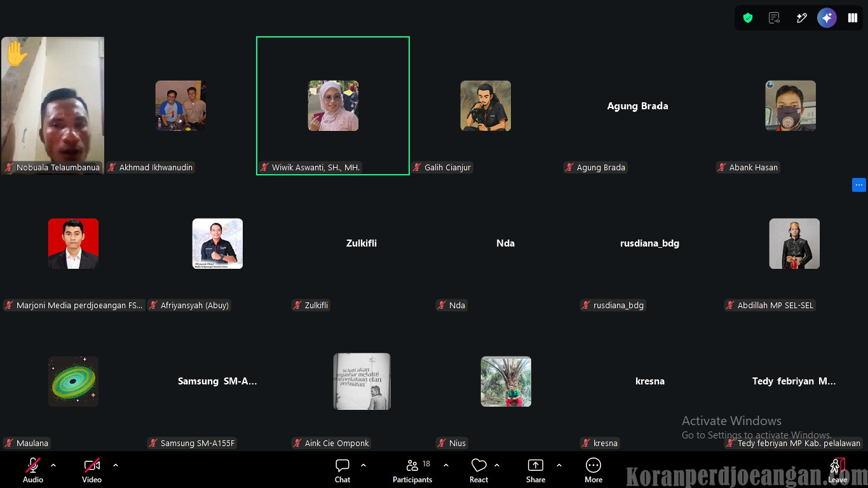Select Wiwik Aswanti's highlighted participant tile

click(333, 105)
